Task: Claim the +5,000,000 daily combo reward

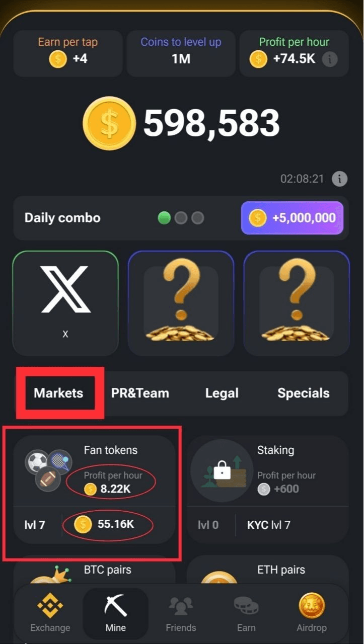Action: click(x=292, y=218)
